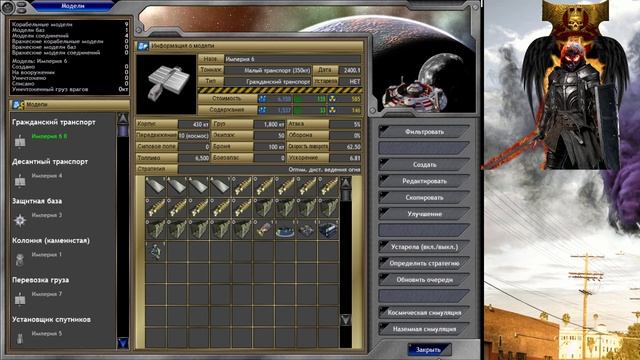Screen dimensions: 640x360
Task: Launch Наземная симуляция
Action: [x=424, y=329]
